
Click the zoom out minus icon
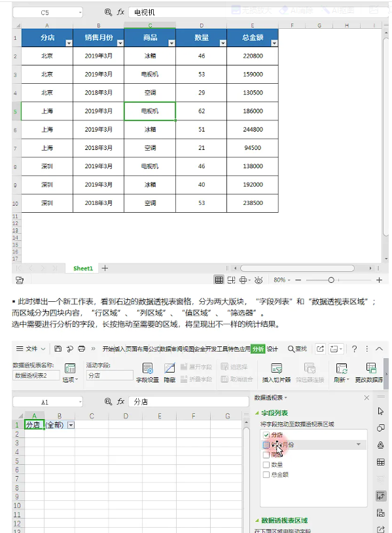(298, 280)
